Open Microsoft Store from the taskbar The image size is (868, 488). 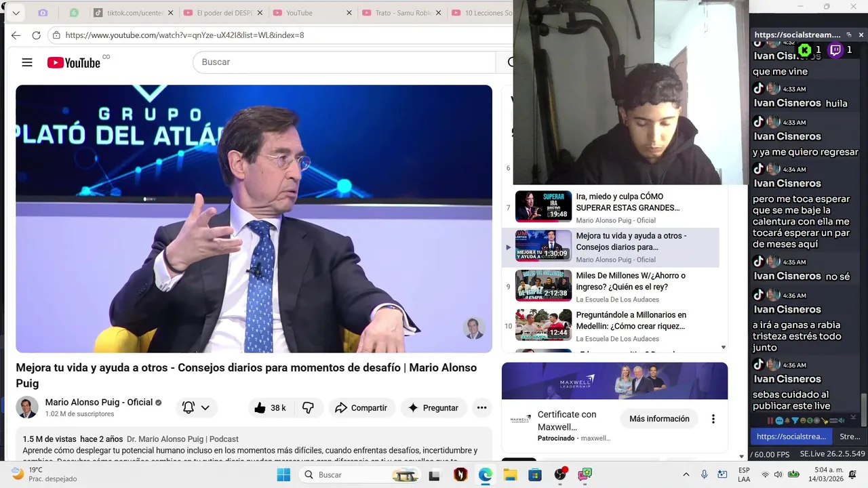[x=535, y=474]
